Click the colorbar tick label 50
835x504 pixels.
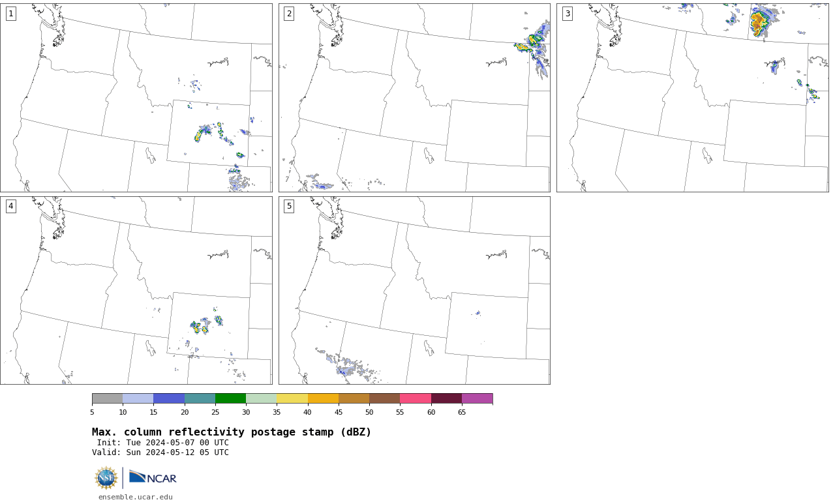(369, 412)
